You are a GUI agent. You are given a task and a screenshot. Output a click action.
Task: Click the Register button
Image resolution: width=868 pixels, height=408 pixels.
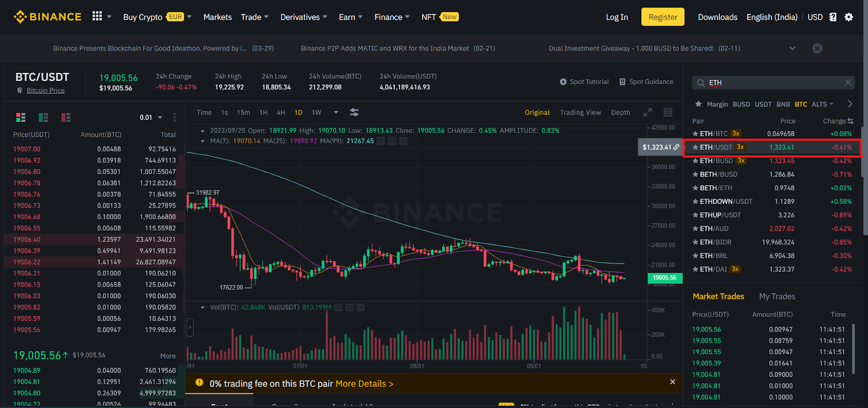pos(663,17)
